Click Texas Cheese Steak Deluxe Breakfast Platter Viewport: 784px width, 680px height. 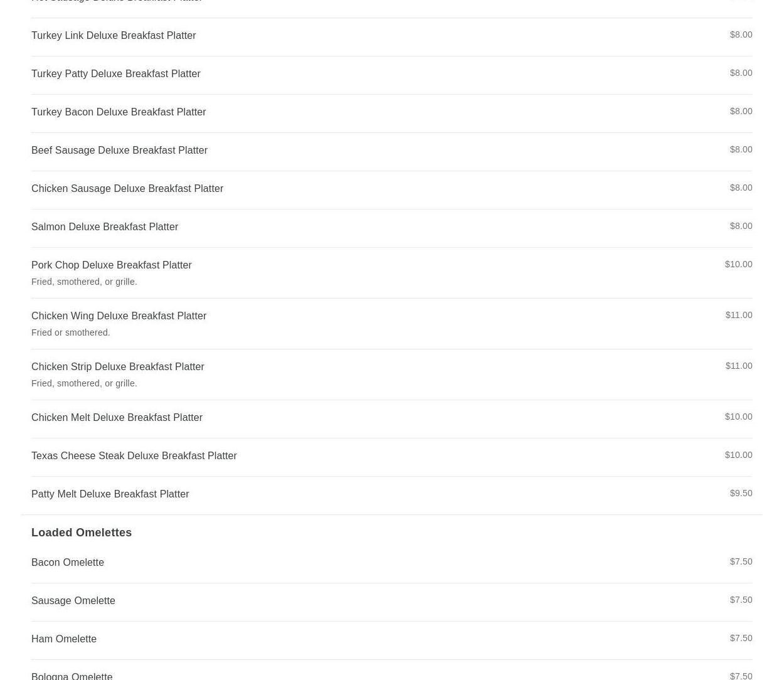click(391, 457)
